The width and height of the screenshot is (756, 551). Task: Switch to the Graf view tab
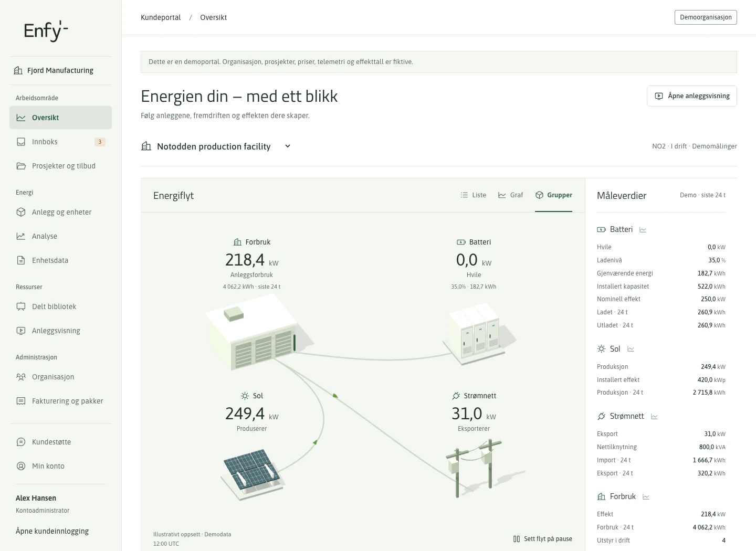pyautogui.click(x=510, y=195)
